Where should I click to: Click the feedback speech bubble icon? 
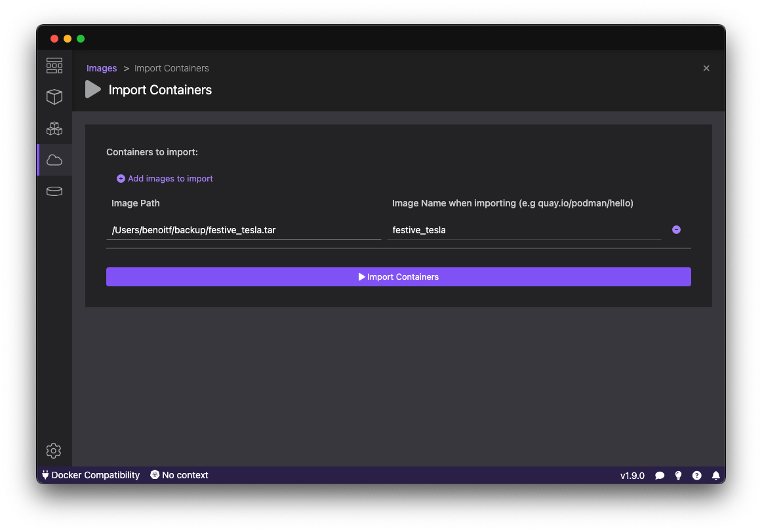[660, 476]
